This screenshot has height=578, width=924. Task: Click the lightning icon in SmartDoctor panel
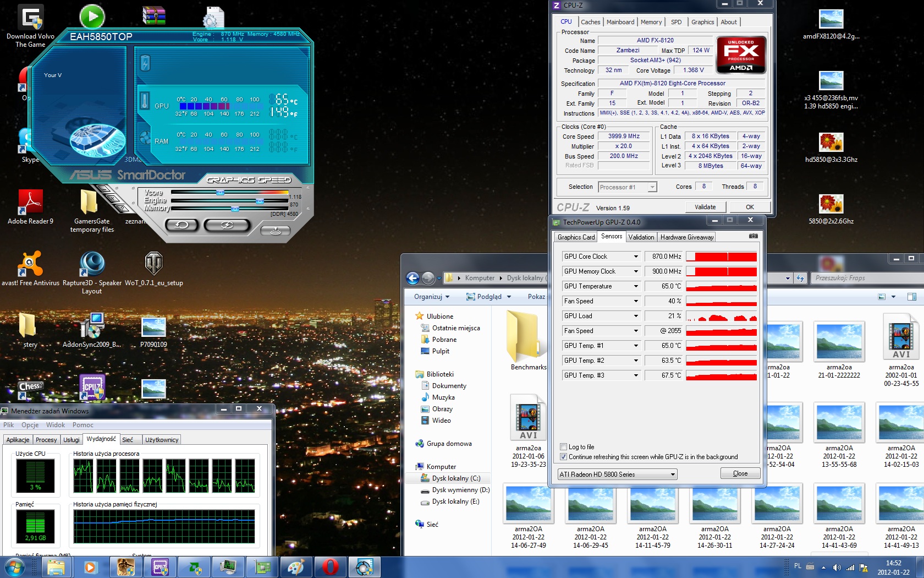click(x=145, y=63)
